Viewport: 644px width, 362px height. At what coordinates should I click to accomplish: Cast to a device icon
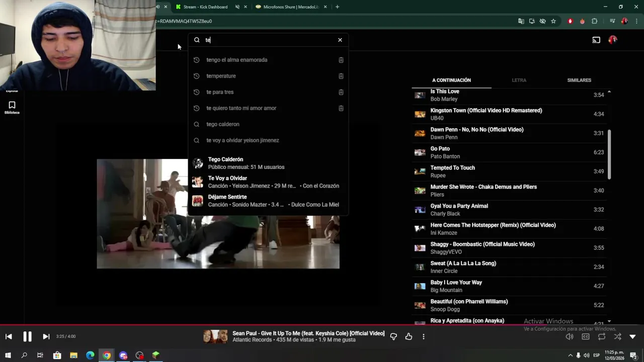click(x=596, y=40)
